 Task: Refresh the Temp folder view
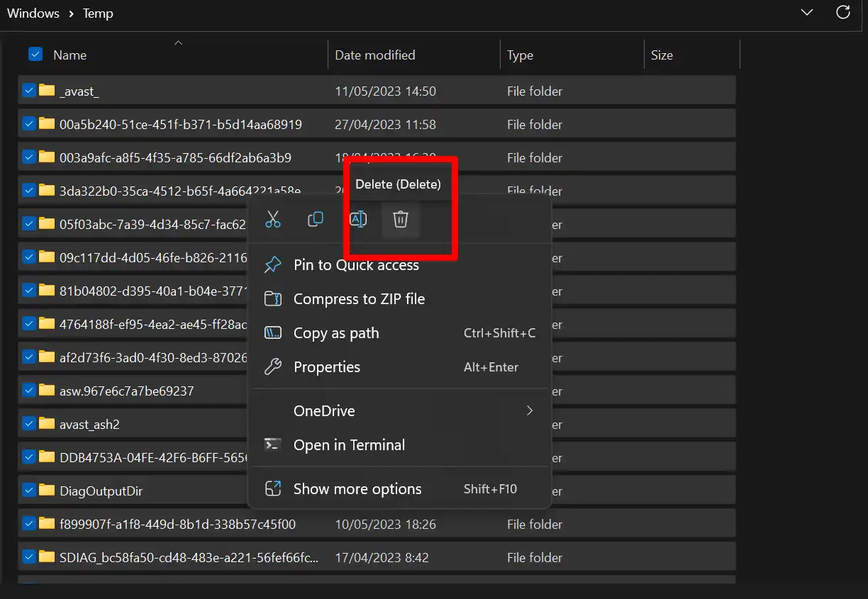[x=843, y=12]
